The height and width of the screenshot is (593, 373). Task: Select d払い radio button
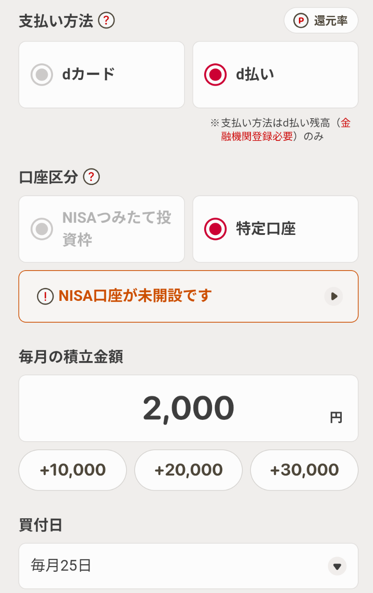point(215,75)
